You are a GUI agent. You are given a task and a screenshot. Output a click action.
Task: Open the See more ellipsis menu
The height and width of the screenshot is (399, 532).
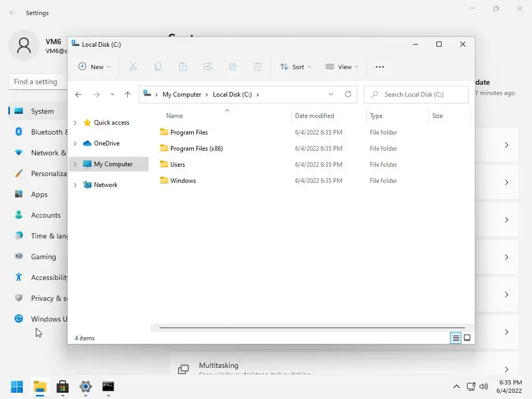(380, 67)
